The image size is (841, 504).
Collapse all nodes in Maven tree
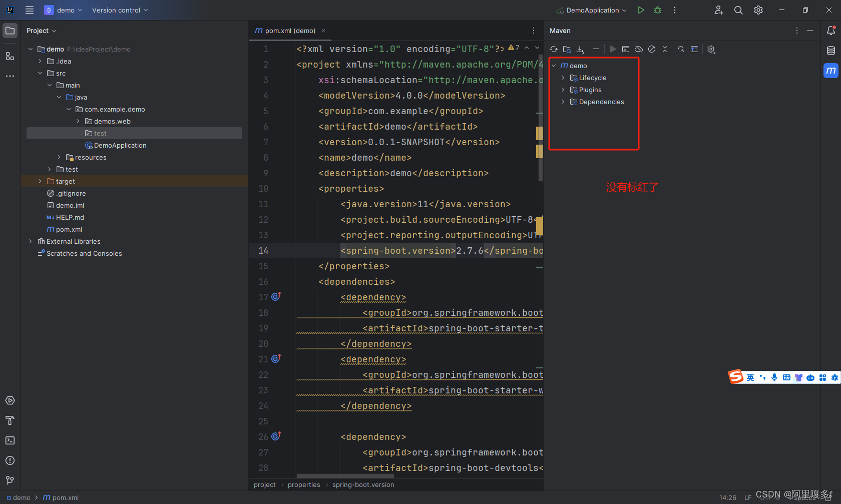coord(665,49)
